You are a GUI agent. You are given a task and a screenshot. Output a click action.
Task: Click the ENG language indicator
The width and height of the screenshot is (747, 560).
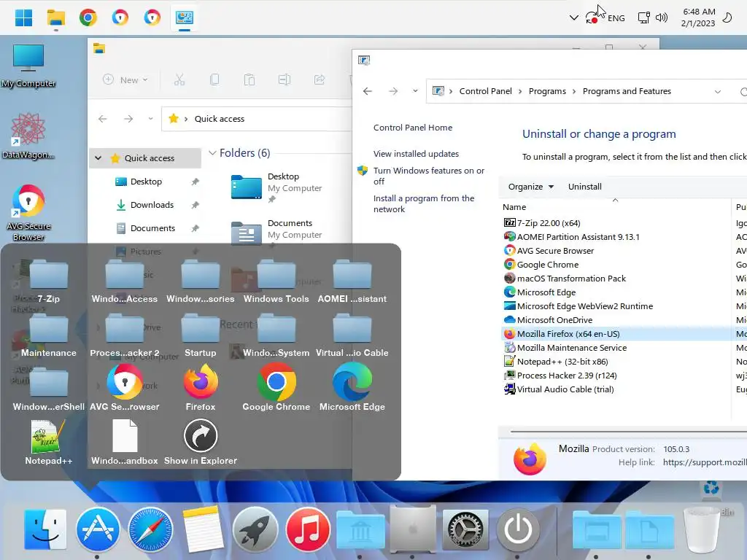(x=616, y=18)
